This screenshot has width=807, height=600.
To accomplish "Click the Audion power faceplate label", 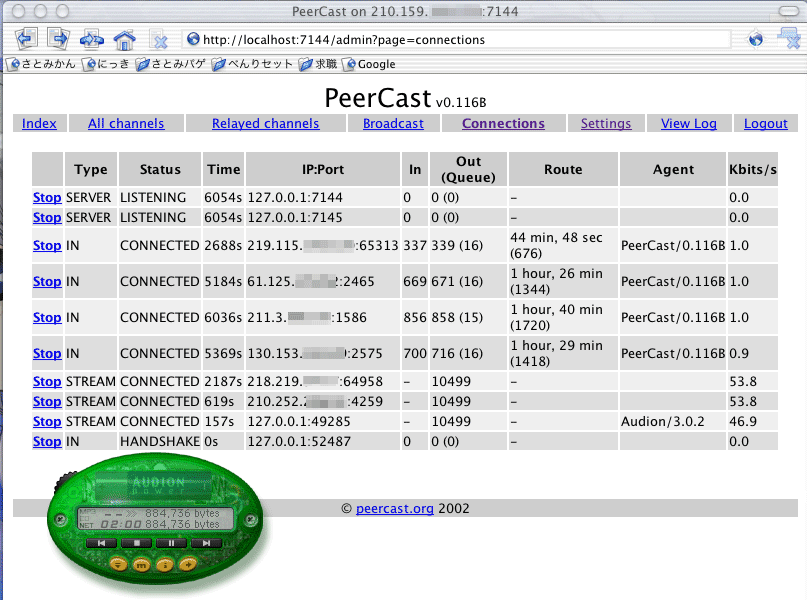I will click(159, 486).
